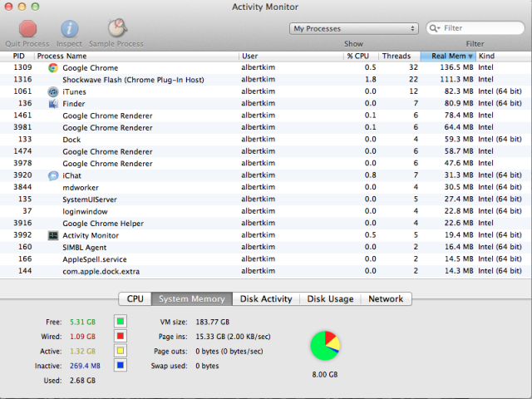Screen dimensions: 532x399
Task: Select the Shockwave Flash (Chrome Plug-In Host) row
Action: click(266, 80)
